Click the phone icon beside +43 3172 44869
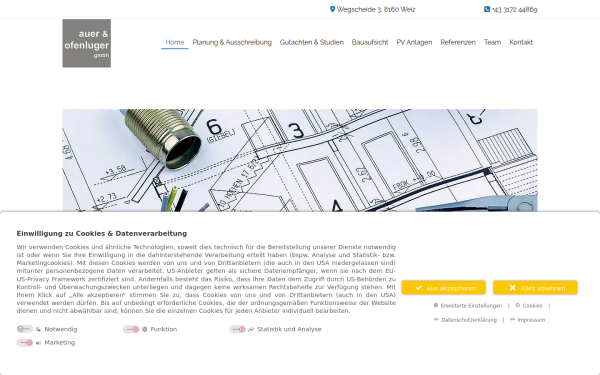The height and width of the screenshot is (375, 600). pyautogui.click(x=487, y=9)
